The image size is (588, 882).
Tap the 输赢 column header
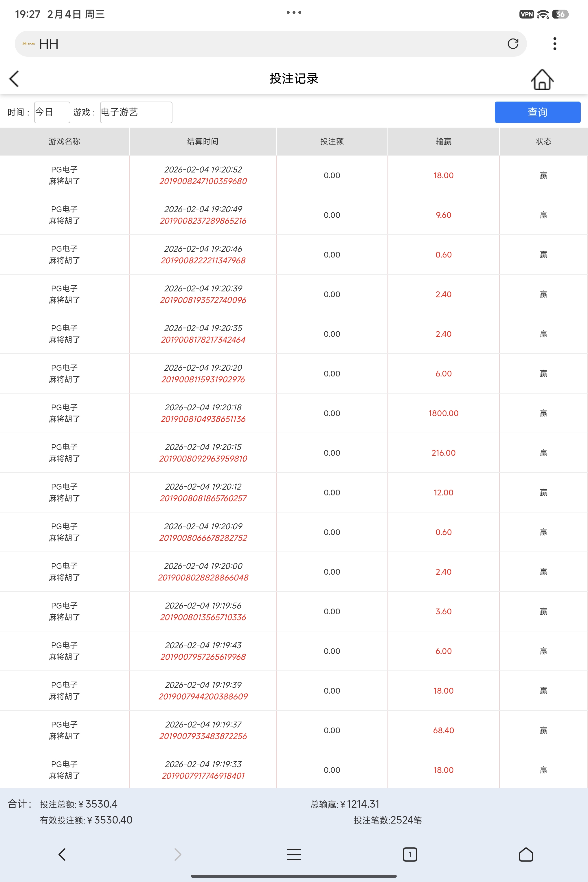coord(443,142)
